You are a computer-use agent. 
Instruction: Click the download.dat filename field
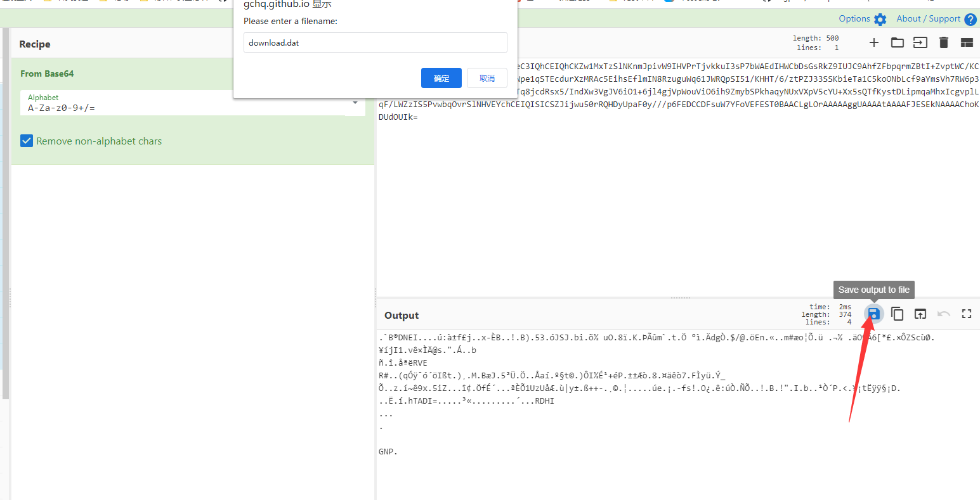(376, 42)
